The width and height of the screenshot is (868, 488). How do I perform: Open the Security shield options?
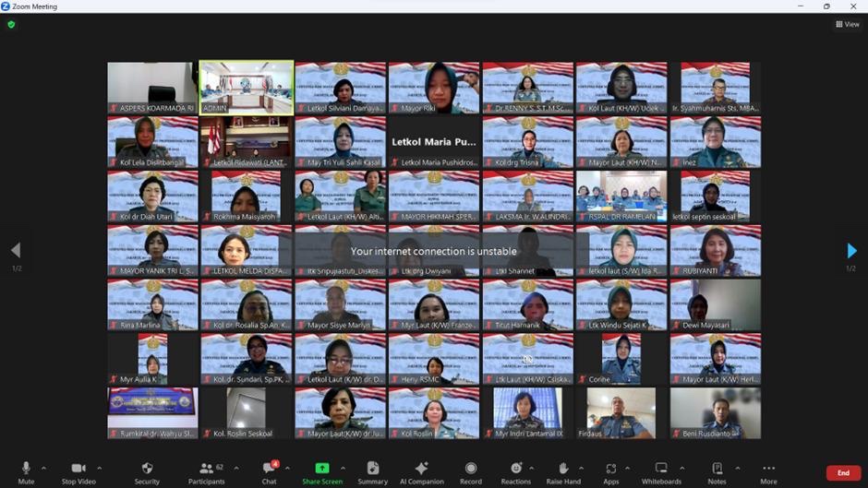tap(147, 471)
